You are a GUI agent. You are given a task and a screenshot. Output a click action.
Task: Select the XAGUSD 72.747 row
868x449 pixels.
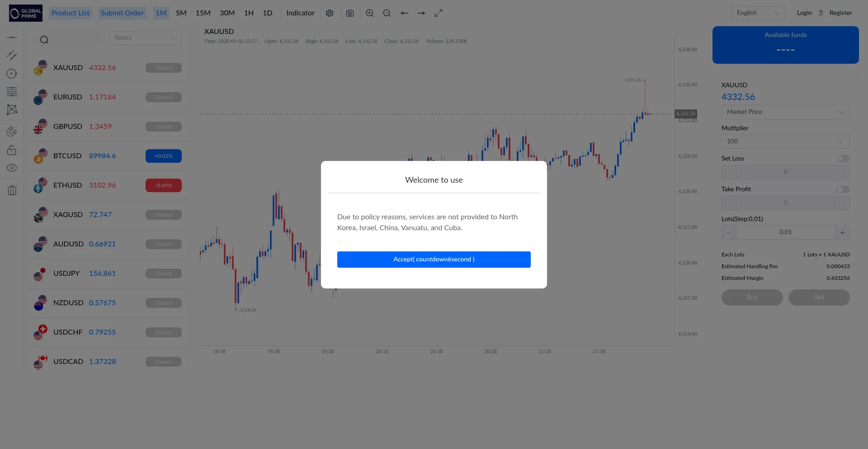click(x=108, y=215)
